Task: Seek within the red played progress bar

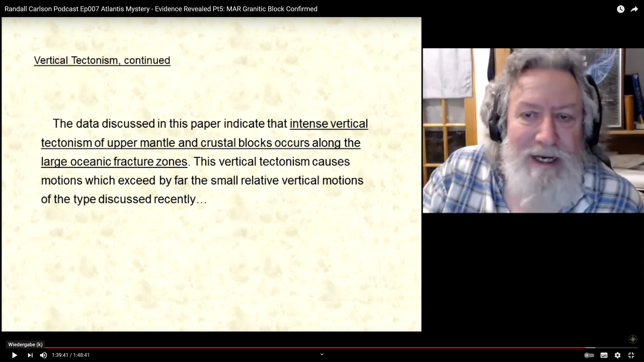Action: point(283,348)
